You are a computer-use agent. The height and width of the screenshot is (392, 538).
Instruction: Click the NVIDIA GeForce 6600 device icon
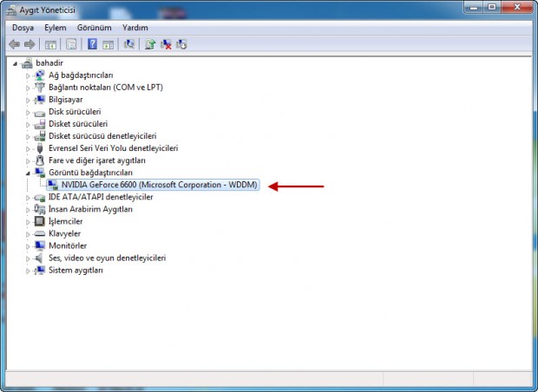[x=52, y=185]
